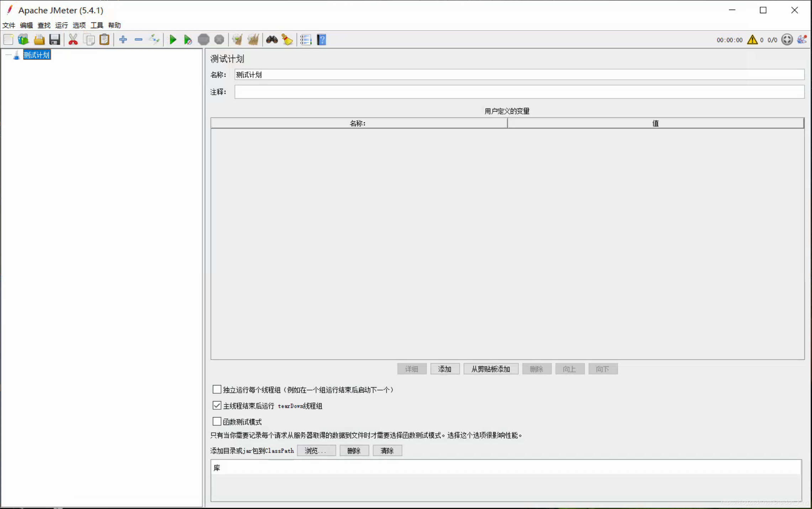Image resolution: width=812 pixels, height=509 pixels.
Task: Click the 名称 input field
Action: pos(519,75)
